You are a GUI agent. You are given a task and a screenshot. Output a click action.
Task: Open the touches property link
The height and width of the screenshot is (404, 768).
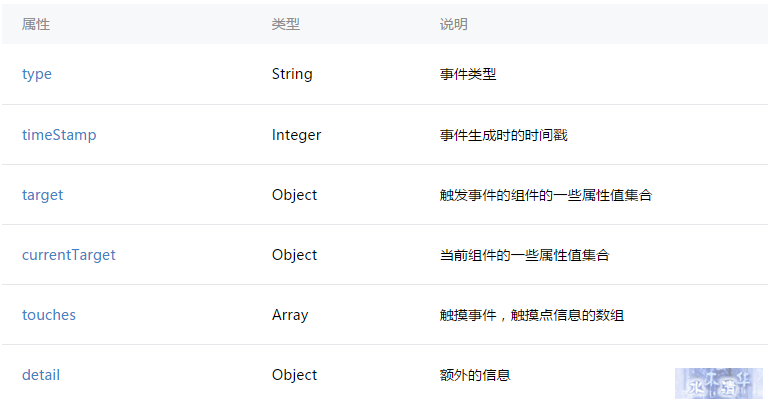tap(49, 315)
